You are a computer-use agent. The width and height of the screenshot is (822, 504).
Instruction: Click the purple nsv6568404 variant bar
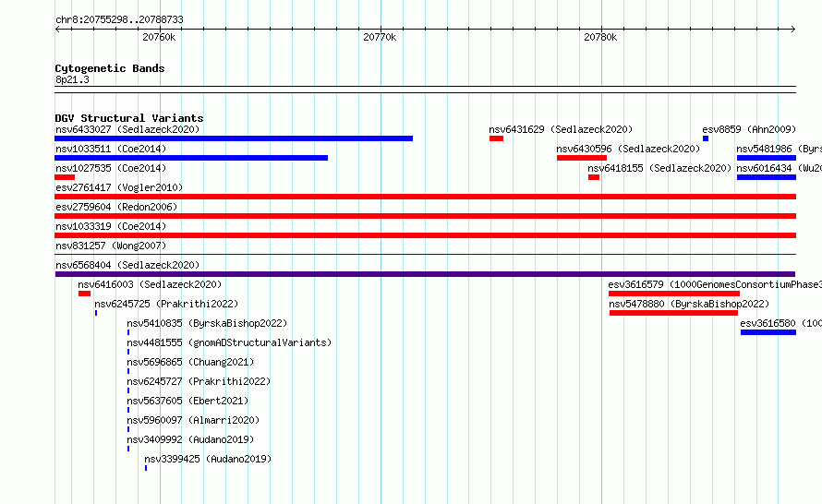pos(425,274)
